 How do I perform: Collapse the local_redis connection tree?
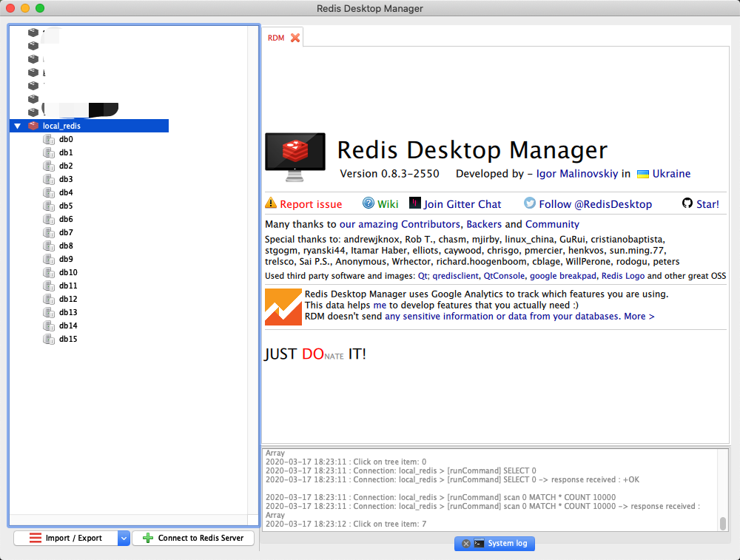(18, 126)
